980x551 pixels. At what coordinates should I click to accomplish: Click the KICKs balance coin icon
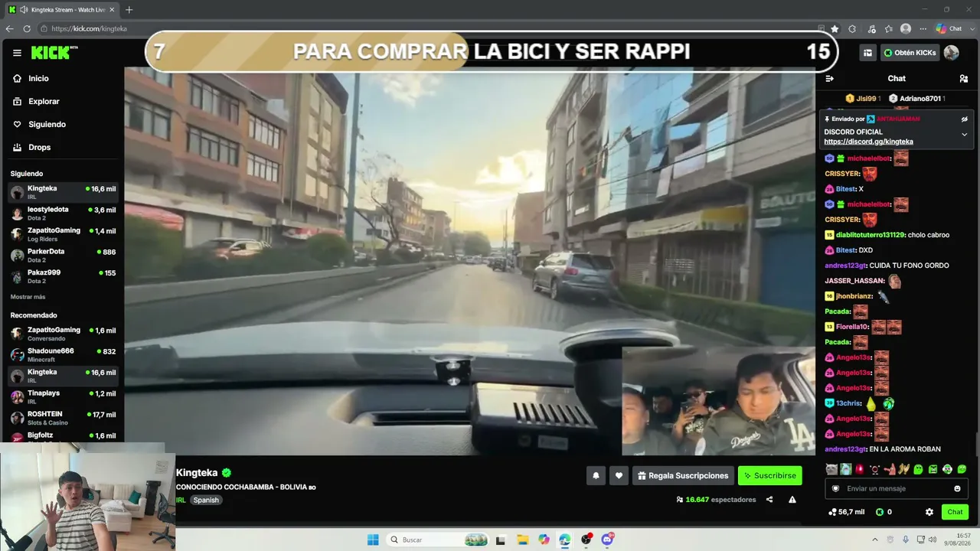(880, 512)
